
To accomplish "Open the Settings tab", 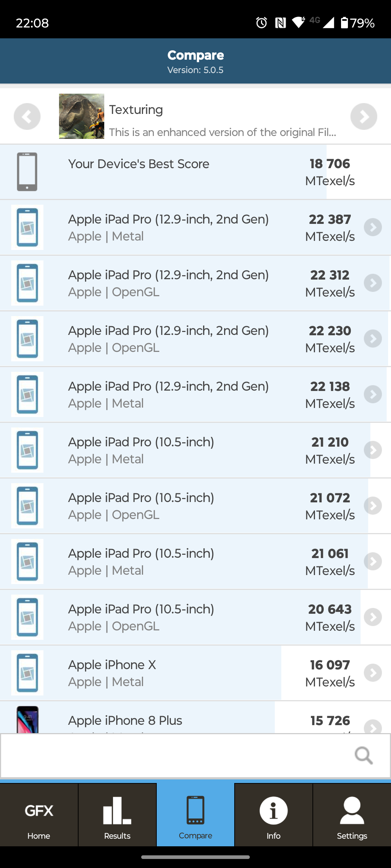I will (x=352, y=814).
